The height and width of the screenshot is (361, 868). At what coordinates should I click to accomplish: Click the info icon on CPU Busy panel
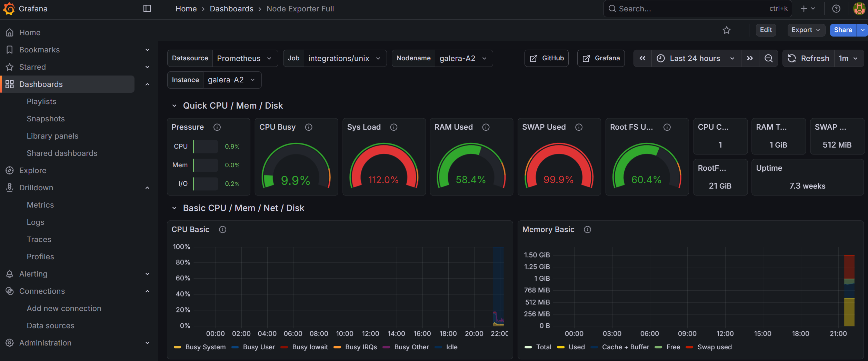tap(309, 127)
